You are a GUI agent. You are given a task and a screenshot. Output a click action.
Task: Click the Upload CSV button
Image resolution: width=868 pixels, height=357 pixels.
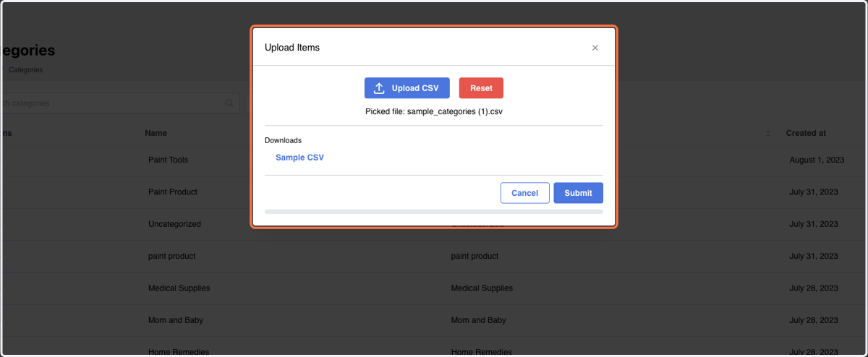pyautogui.click(x=407, y=88)
